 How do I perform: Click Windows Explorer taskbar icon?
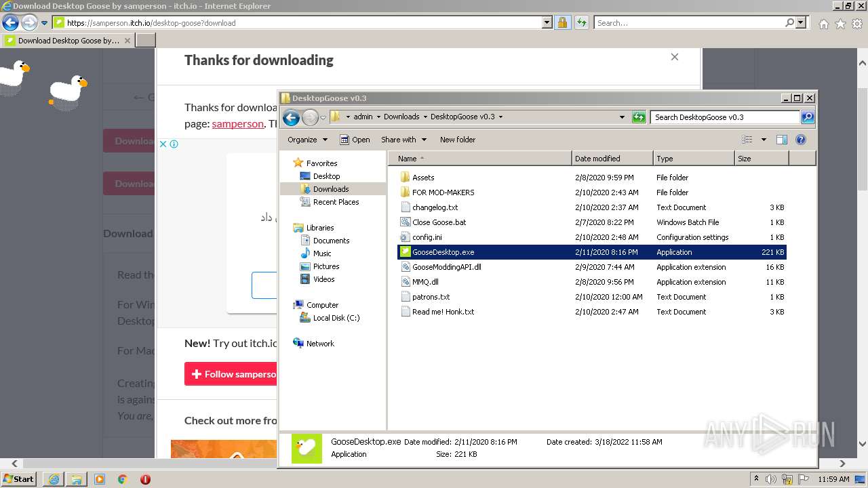click(x=77, y=479)
